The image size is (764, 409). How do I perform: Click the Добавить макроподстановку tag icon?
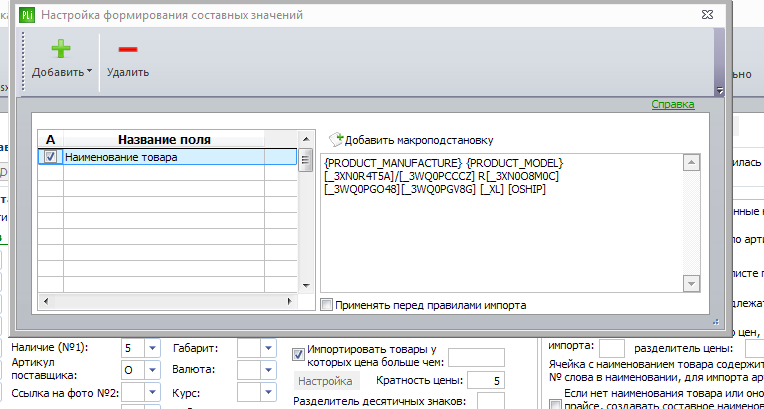click(x=337, y=140)
